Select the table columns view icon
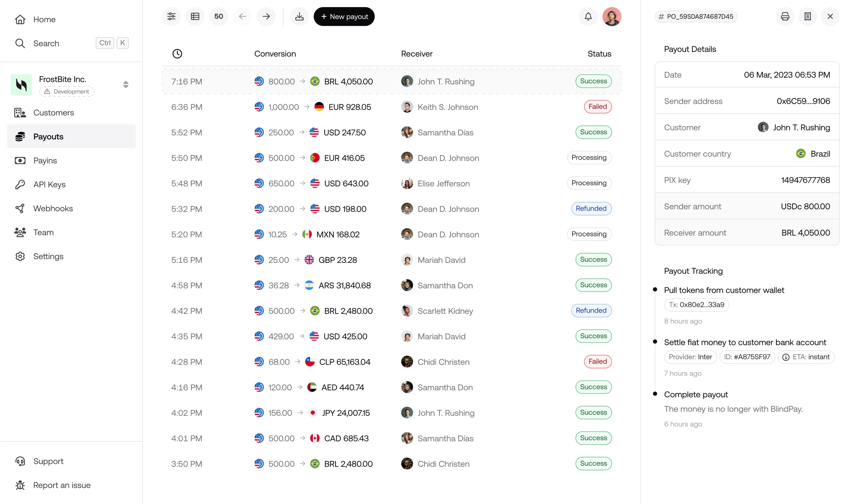This screenshot has width=854, height=504. [195, 16]
